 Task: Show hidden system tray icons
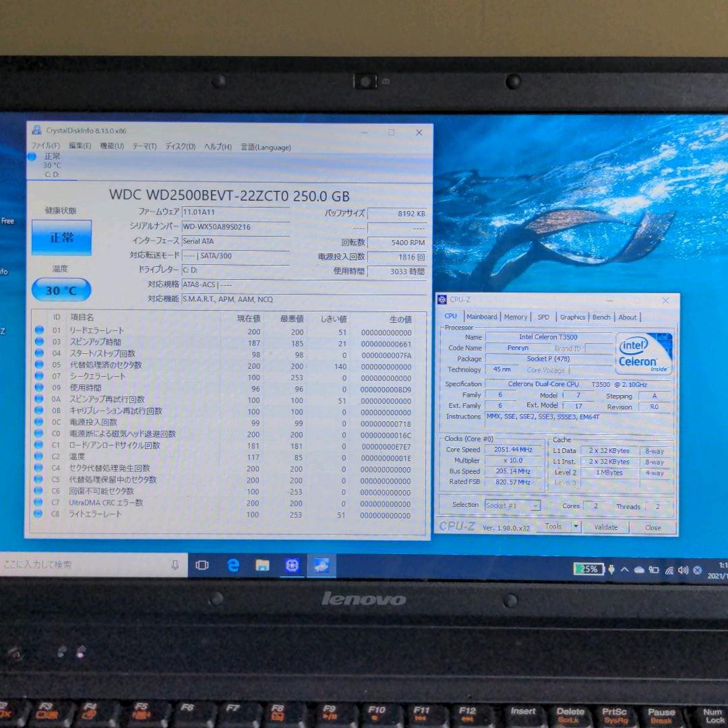pos(624,569)
